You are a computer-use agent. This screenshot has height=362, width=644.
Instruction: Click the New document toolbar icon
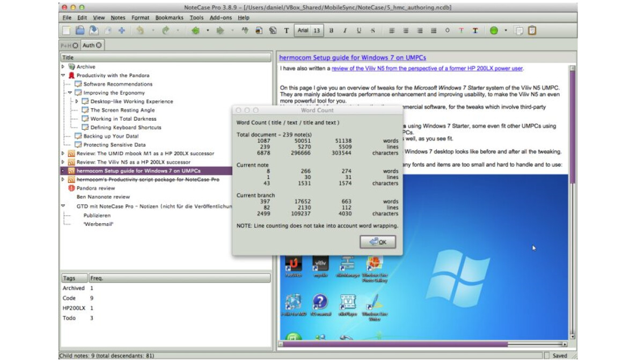66,31
